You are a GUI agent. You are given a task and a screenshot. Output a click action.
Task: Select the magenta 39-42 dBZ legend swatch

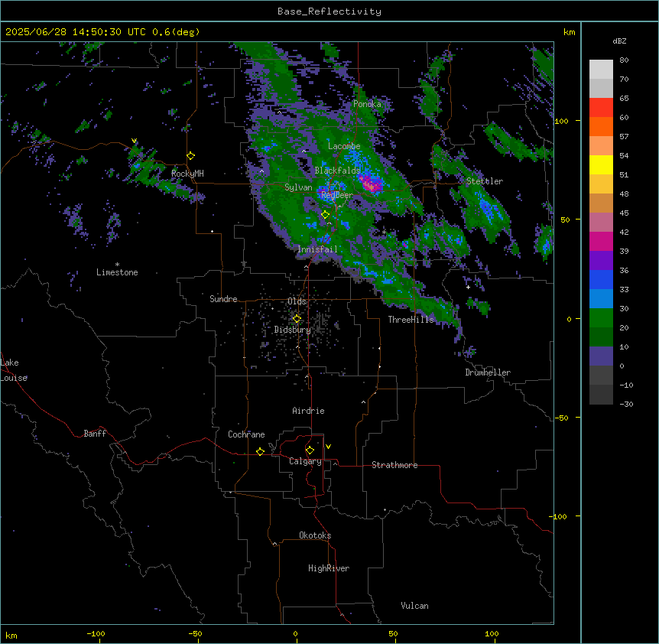pyautogui.click(x=601, y=241)
